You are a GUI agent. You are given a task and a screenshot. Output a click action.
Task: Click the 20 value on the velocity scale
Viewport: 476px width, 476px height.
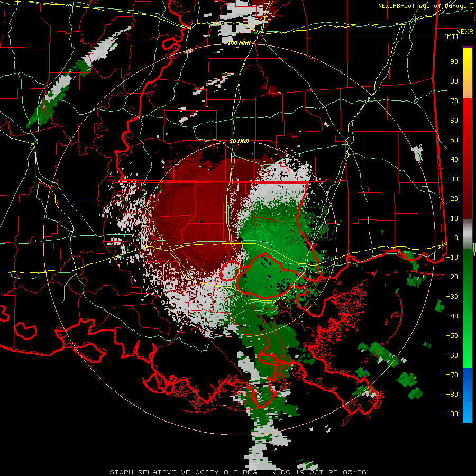coord(454,198)
